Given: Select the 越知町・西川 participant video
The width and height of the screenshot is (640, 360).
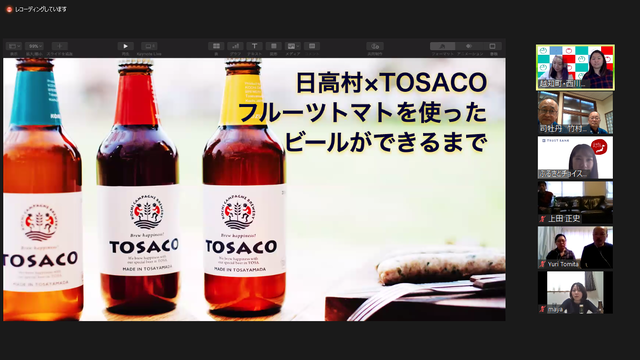Looking at the screenshot, I should [575, 67].
